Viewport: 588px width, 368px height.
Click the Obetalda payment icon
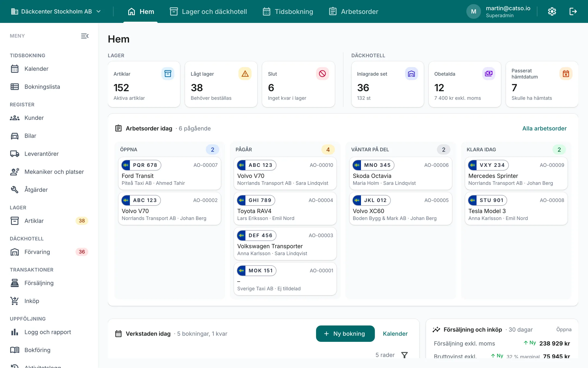click(x=489, y=74)
